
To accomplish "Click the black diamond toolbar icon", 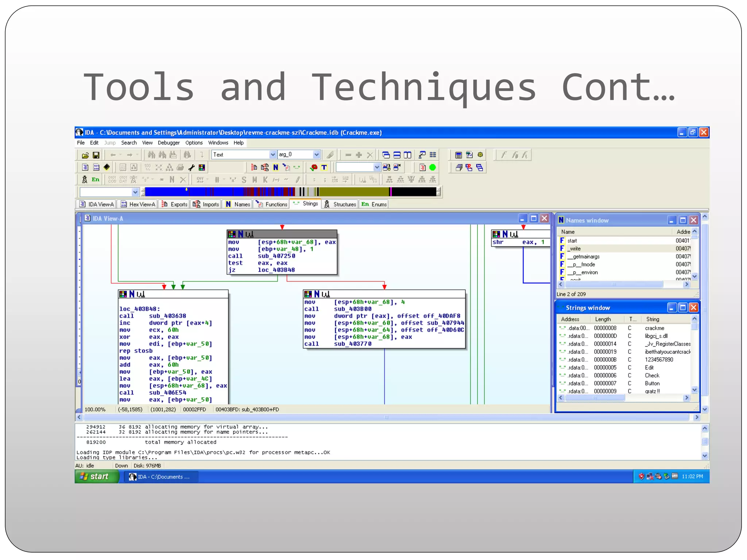I will pyautogui.click(x=107, y=167).
